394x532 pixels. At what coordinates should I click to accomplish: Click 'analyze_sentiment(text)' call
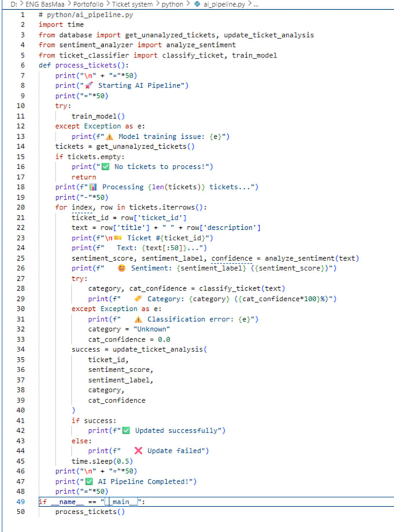click(312, 258)
